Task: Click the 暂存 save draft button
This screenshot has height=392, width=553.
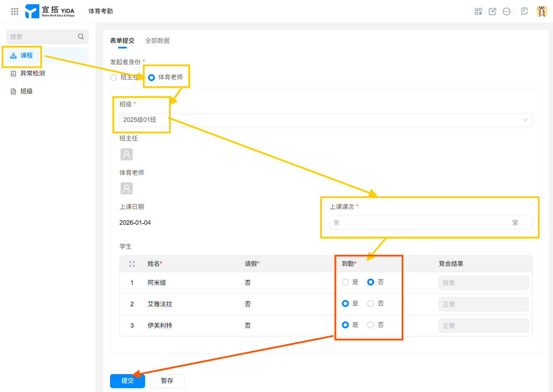Action: [x=167, y=381]
